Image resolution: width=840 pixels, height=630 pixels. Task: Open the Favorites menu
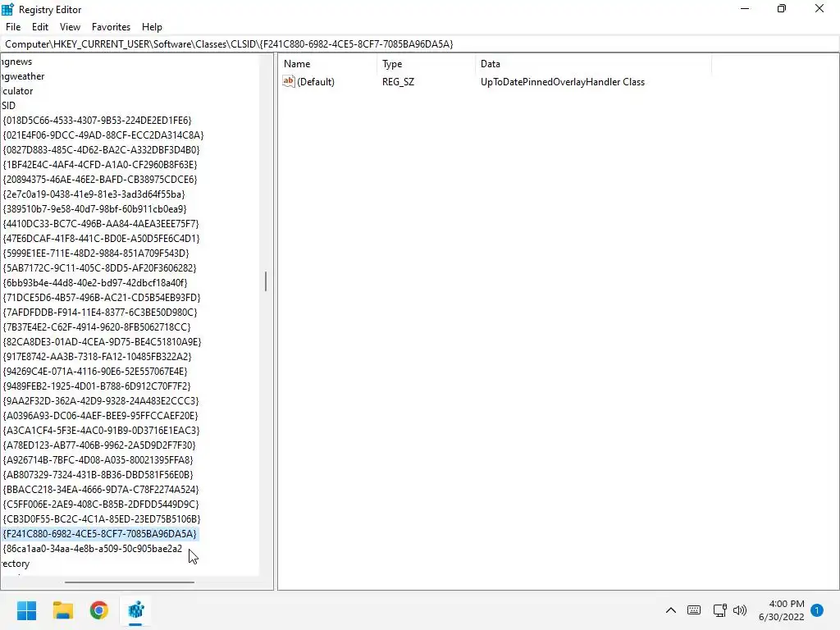[x=111, y=27]
